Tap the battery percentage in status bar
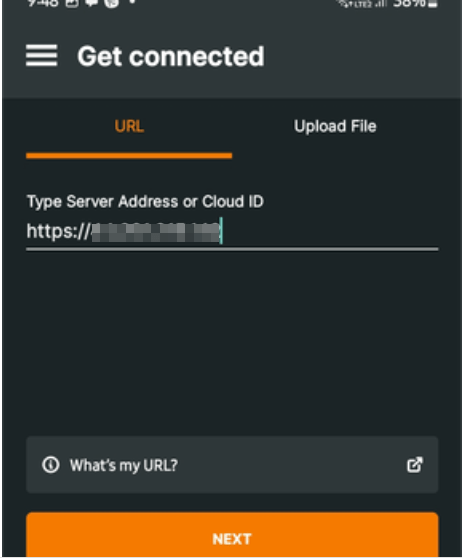 tap(409, 4)
